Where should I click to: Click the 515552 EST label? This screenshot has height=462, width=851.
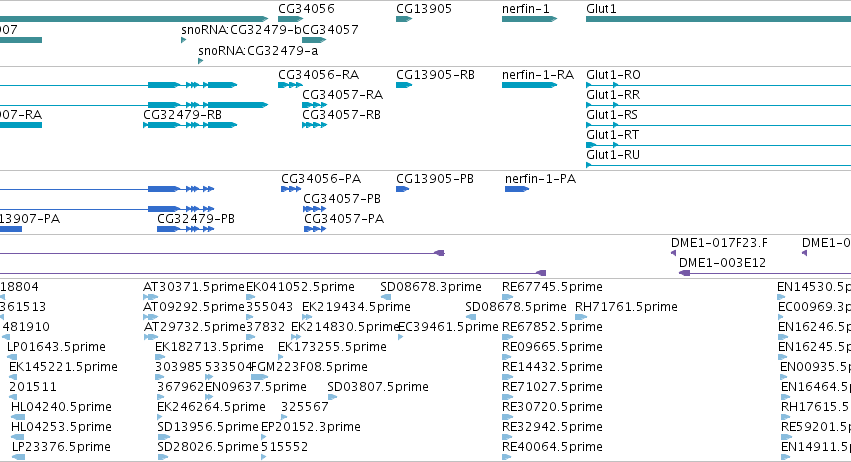[284, 448]
